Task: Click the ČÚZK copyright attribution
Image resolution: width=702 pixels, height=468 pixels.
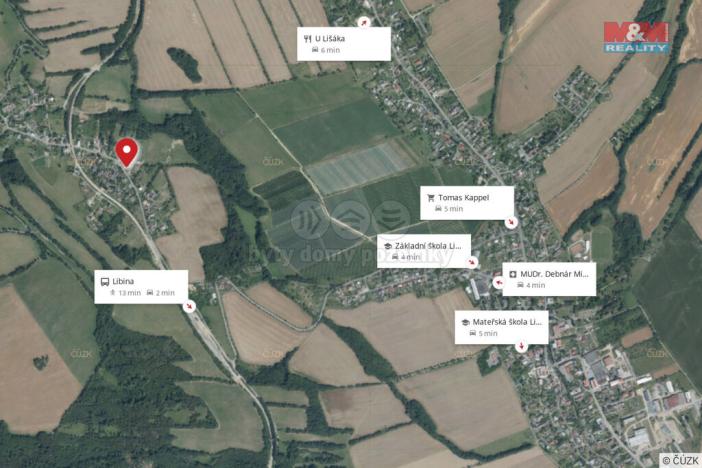Action: pos(680,460)
